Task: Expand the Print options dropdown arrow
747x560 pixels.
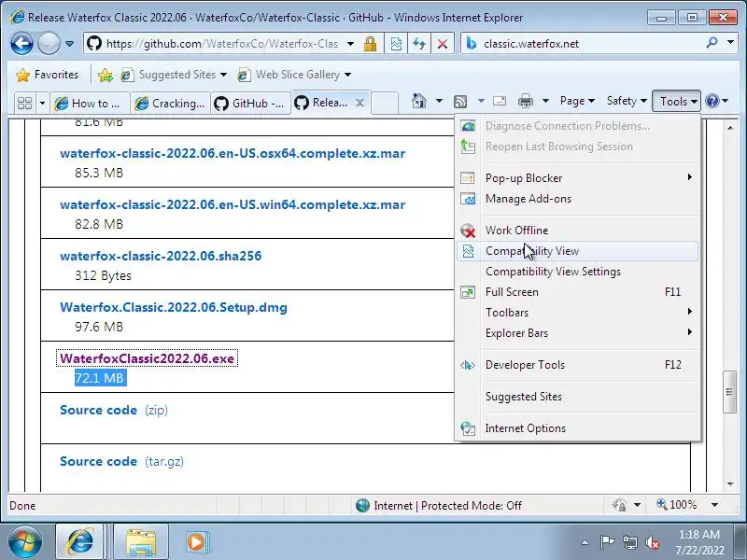Action: tap(545, 101)
